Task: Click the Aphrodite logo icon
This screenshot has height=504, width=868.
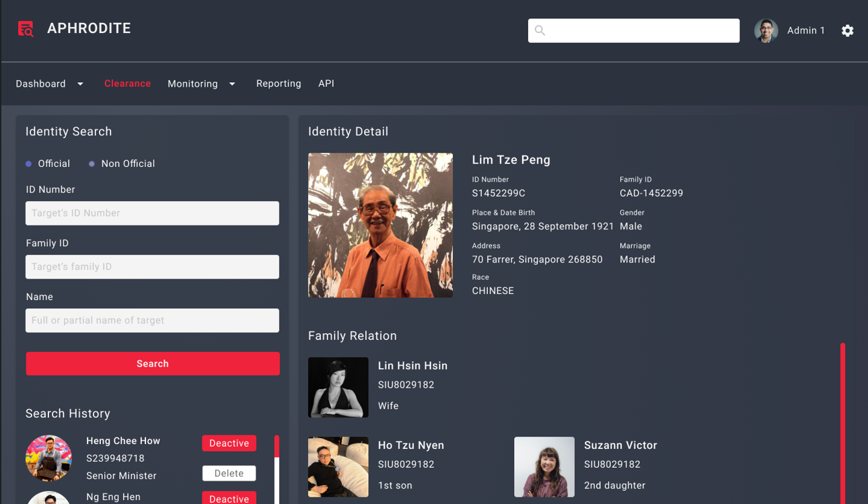Action: (26, 29)
